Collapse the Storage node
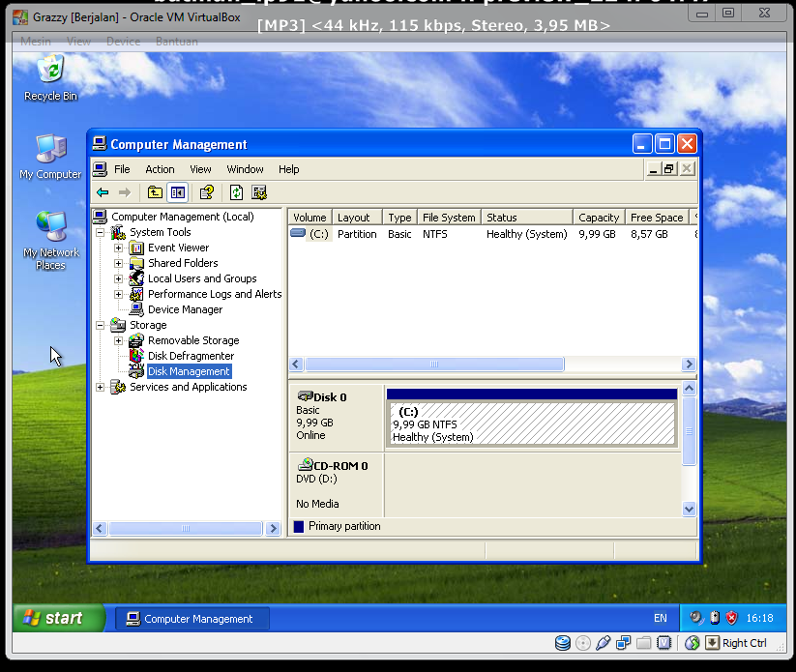The width and height of the screenshot is (796, 672). coord(100,325)
